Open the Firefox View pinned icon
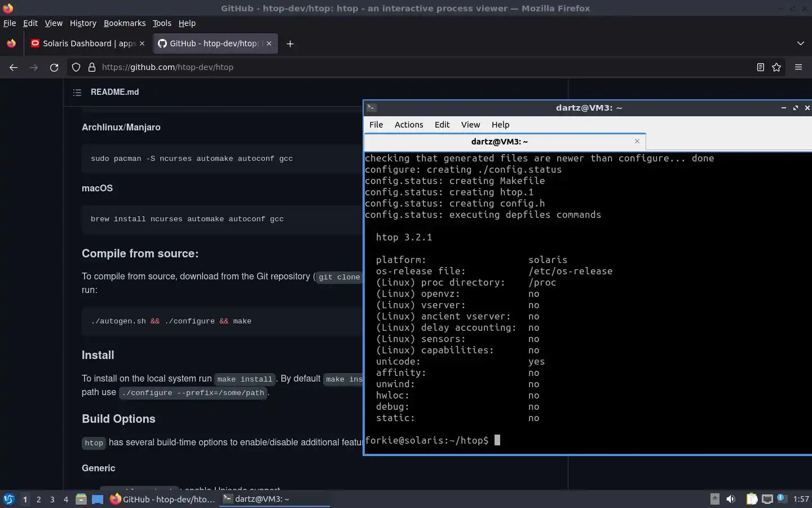812x508 pixels. point(11,43)
